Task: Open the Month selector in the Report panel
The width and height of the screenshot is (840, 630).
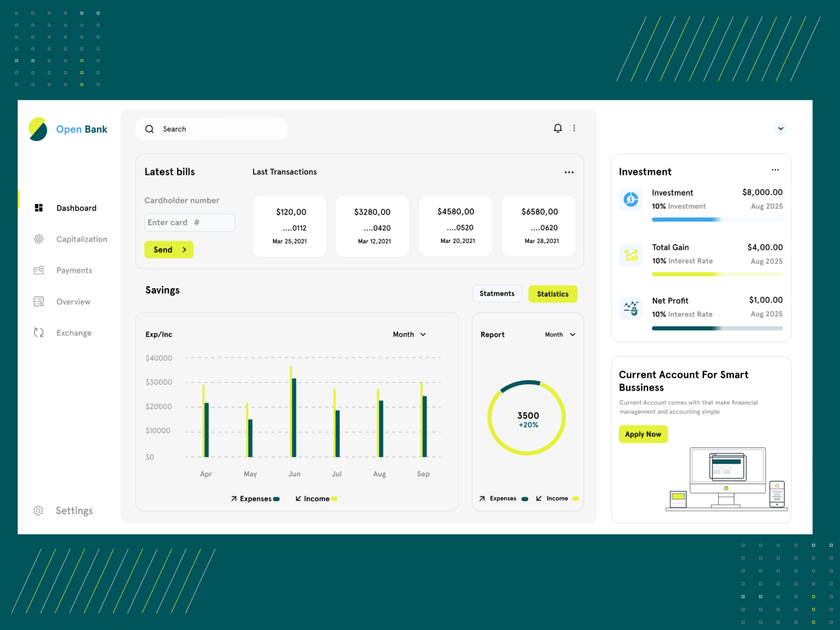Action: click(559, 334)
